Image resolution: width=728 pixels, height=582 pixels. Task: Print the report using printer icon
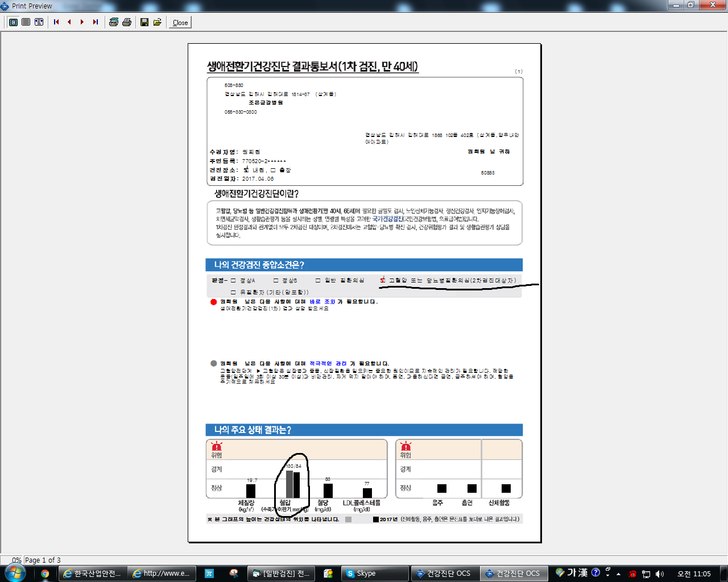click(127, 22)
